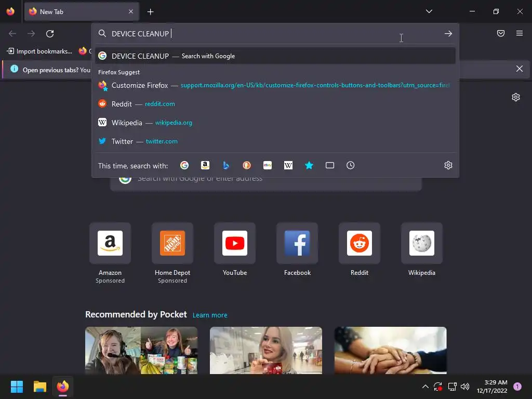The height and width of the screenshot is (399, 532).
Task: Dismiss the Open previous tabs notification
Action: pyautogui.click(x=520, y=69)
